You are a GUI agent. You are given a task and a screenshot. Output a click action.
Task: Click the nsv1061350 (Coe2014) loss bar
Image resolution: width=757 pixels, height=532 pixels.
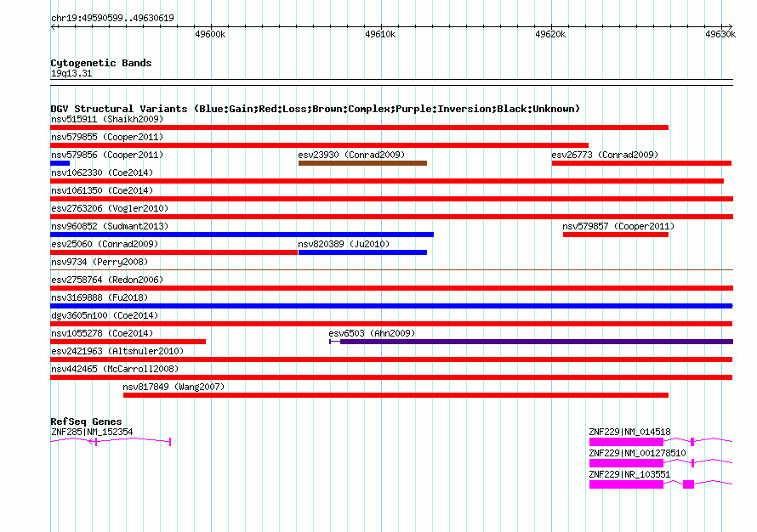[391, 199]
